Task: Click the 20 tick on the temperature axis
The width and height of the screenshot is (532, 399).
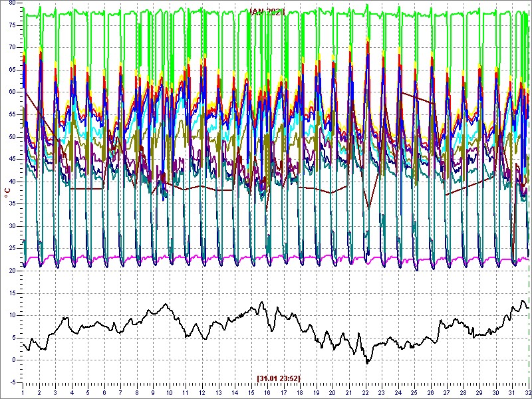Action: pyautogui.click(x=11, y=271)
